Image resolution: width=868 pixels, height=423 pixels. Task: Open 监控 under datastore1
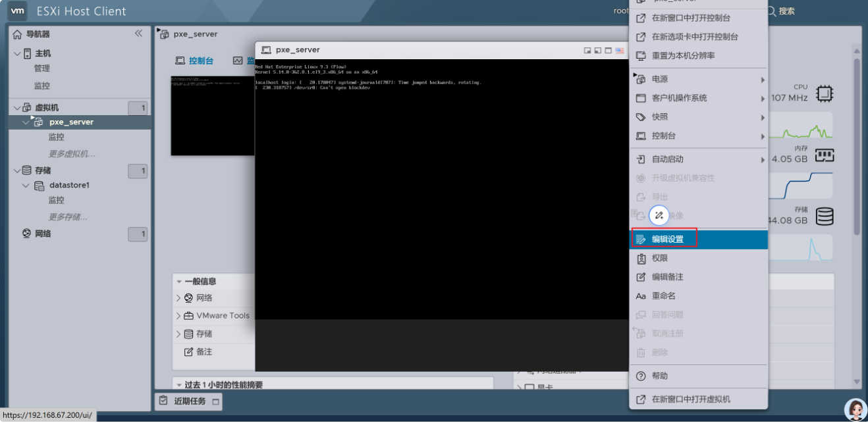pyautogui.click(x=57, y=200)
